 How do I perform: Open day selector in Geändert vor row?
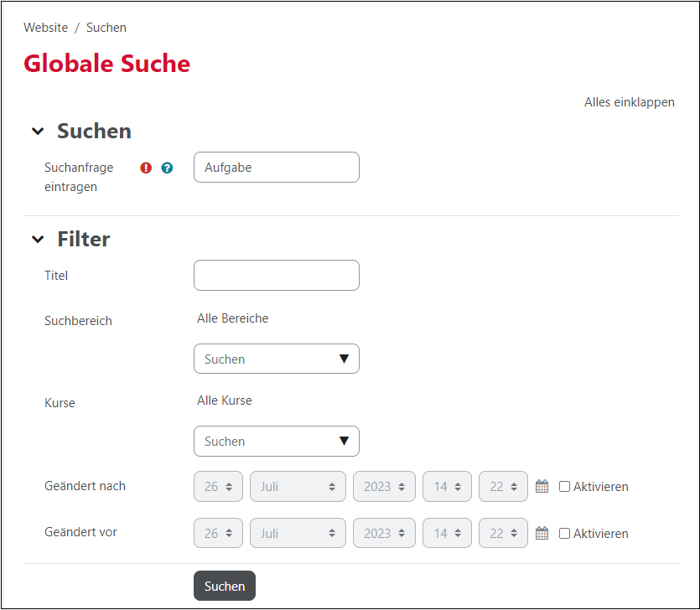coord(218,533)
